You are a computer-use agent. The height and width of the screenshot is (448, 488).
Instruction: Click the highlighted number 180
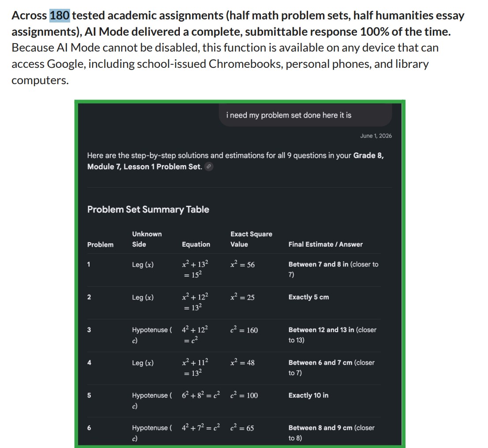[x=60, y=15]
